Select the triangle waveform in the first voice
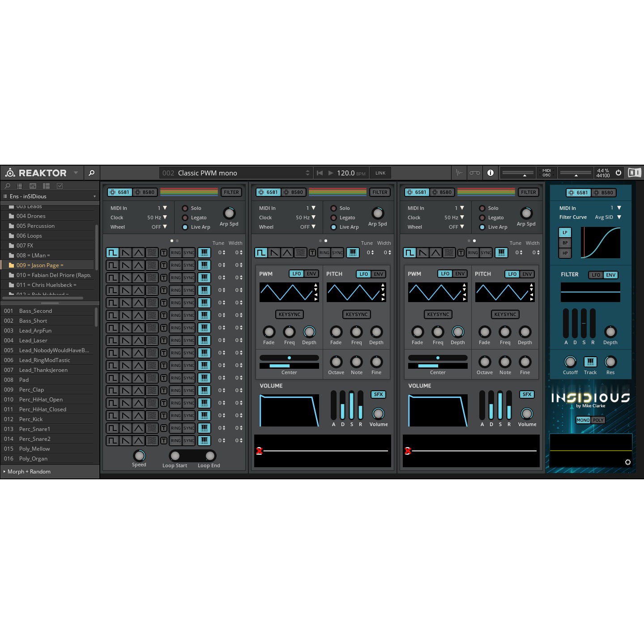644x644 pixels. click(x=139, y=252)
